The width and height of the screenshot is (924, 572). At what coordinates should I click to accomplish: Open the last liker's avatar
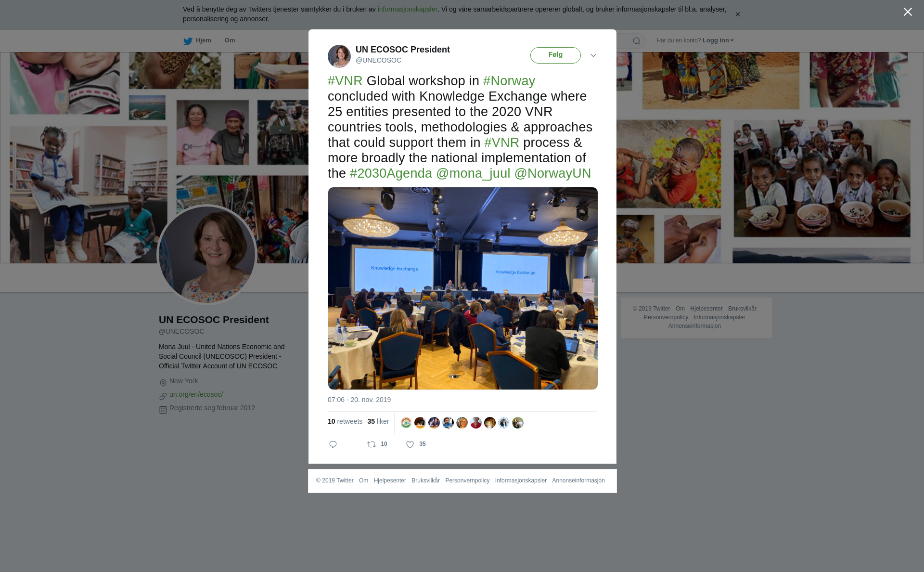point(518,423)
